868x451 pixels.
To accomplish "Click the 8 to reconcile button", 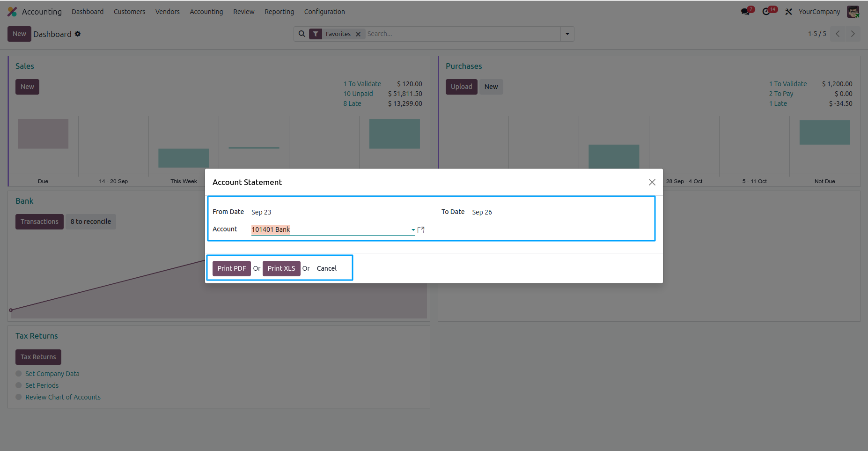I will (91, 222).
